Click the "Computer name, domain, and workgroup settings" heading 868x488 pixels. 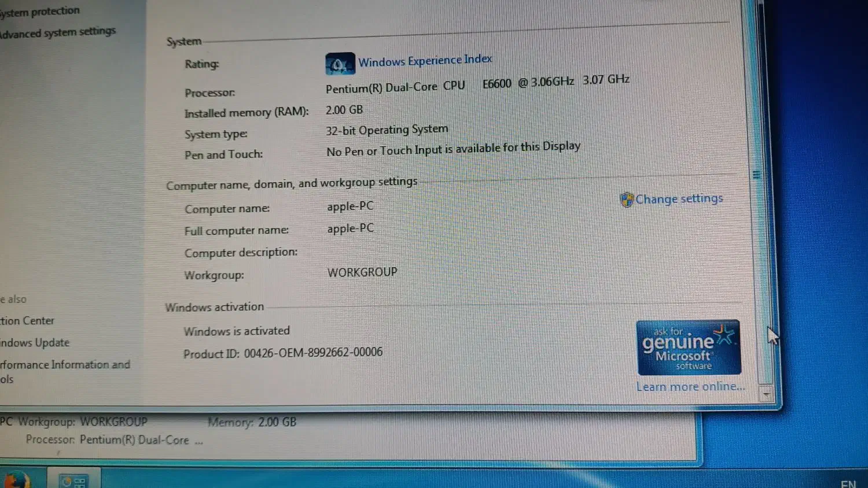(x=292, y=184)
